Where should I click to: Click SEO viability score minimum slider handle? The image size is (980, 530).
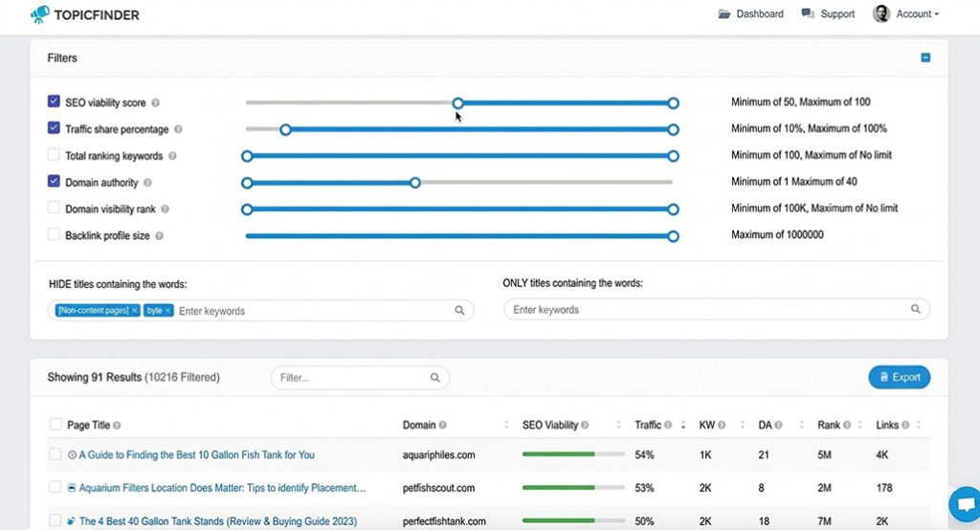click(x=458, y=103)
